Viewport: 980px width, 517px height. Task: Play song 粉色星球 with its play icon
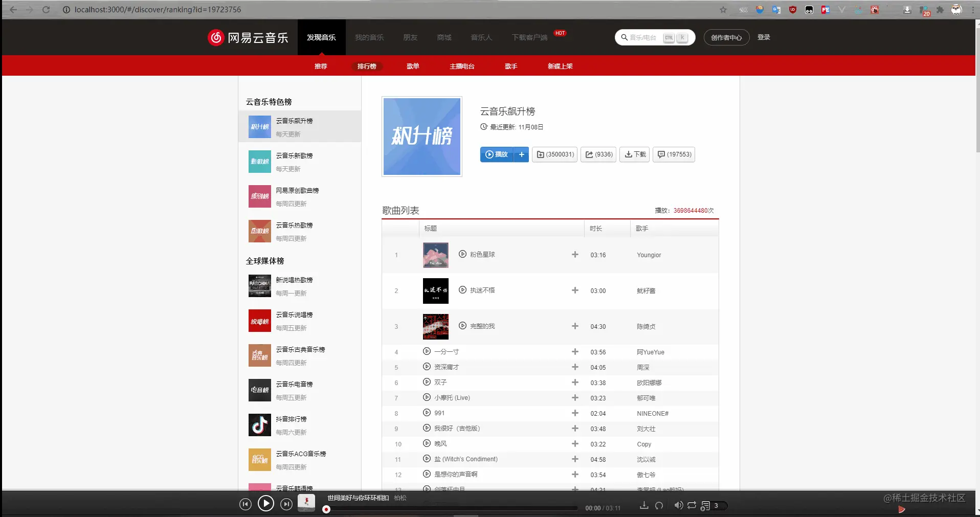pos(462,254)
